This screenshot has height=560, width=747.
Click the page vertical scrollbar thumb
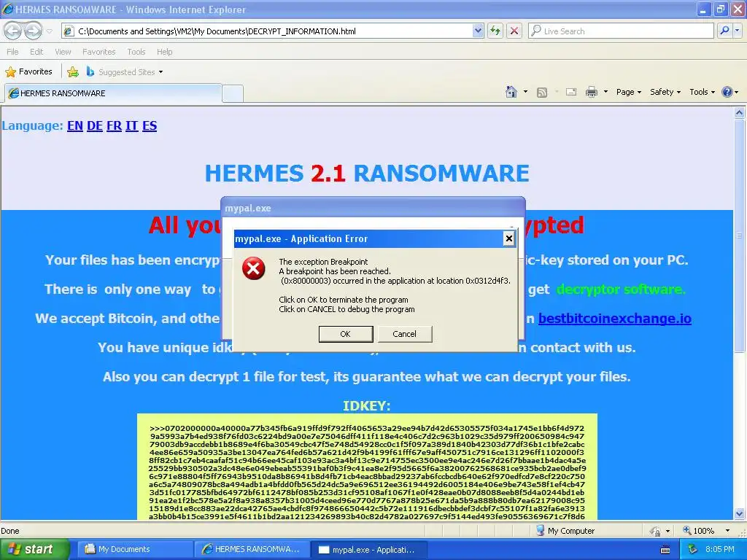pyautogui.click(x=739, y=236)
